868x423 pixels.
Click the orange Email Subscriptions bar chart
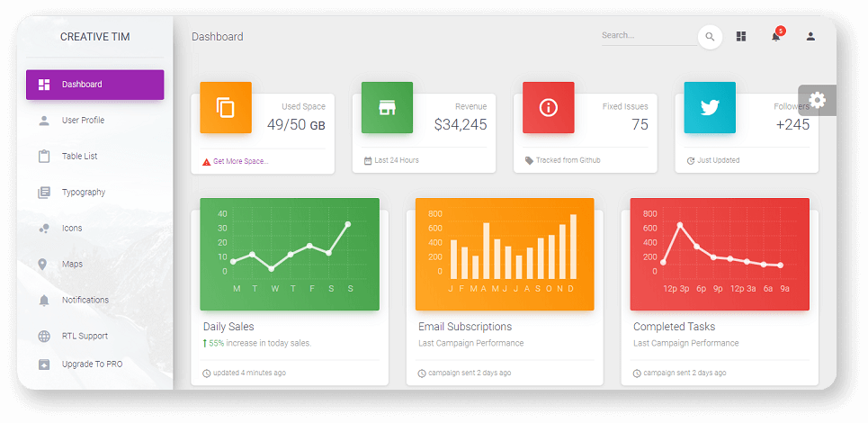point(505,254)
